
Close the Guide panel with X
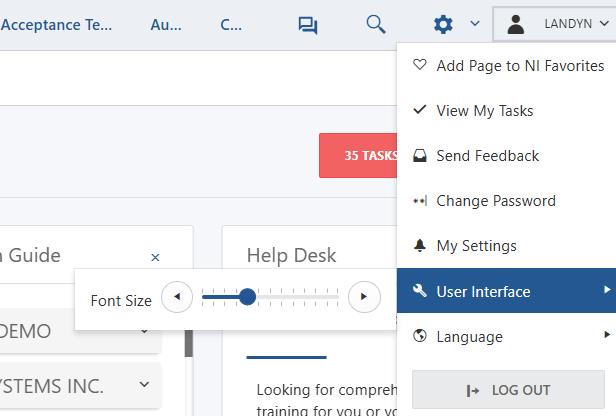(155, 258)
